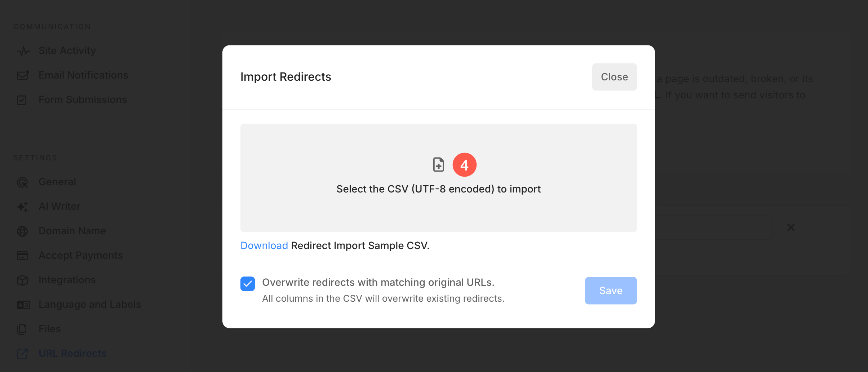
Task: Click the Email Notifications envelope icon
Action: (23, 75)
